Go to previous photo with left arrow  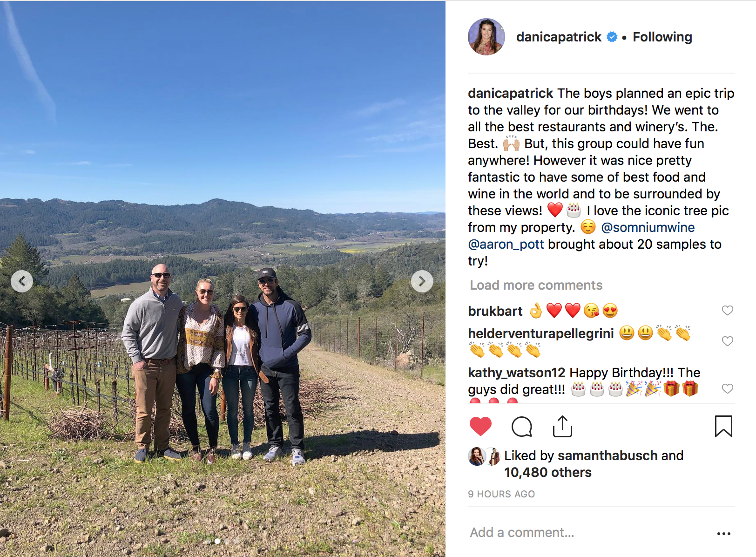(22, 281)
